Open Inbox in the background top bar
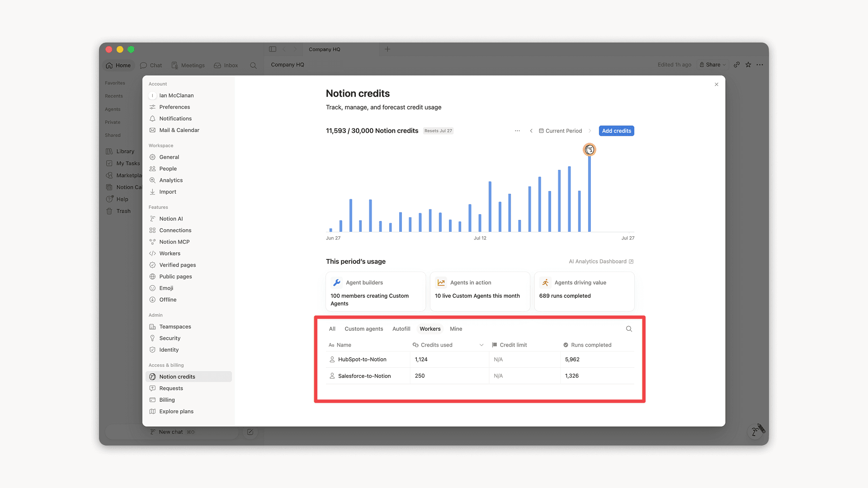 (226, 66)
